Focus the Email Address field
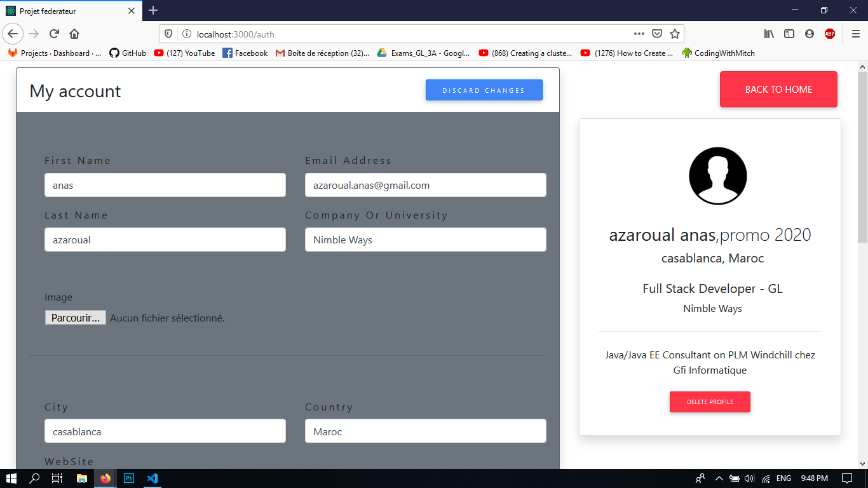This screenshot has height=488, width=868. (x=426, y=185)
